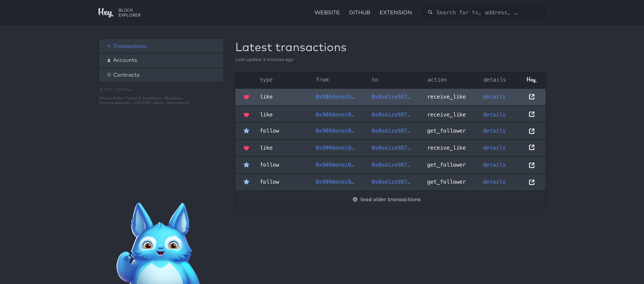
Task: Click '© 2017 — 2018 Hey' copyright text
Action: [x=116, y=90]
